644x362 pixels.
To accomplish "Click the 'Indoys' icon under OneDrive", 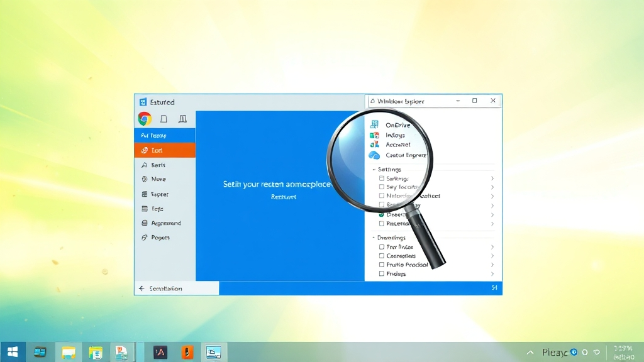I will [x=374, y=135].
